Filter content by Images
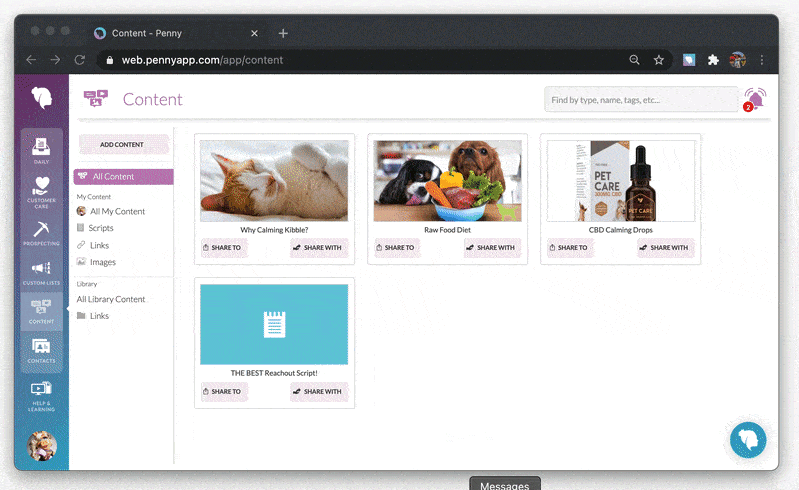The height and width of the screenshot is (490, 799). pos(96,262)
